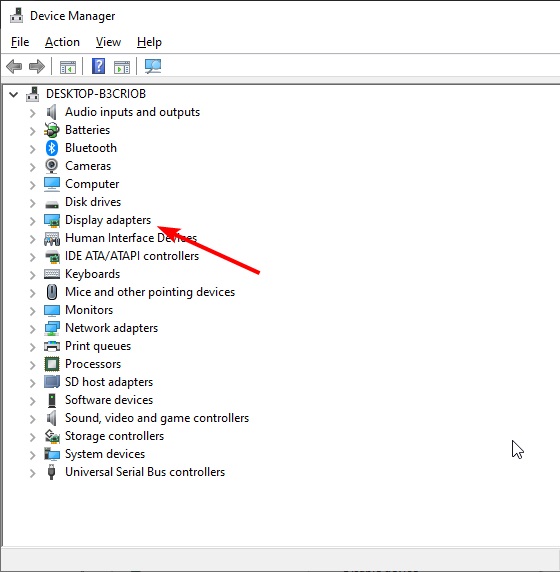
Task: Open the Help menu
Action: pyautogui.click(x=149, y=42)
